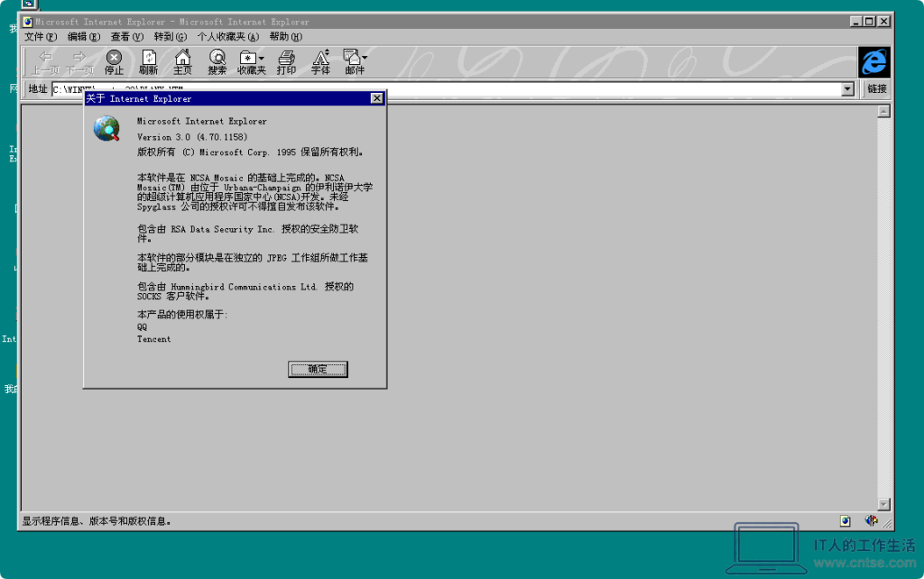924x579 pixels.
Task: Click the status bar globe zone icon
Action: (871, 520)
